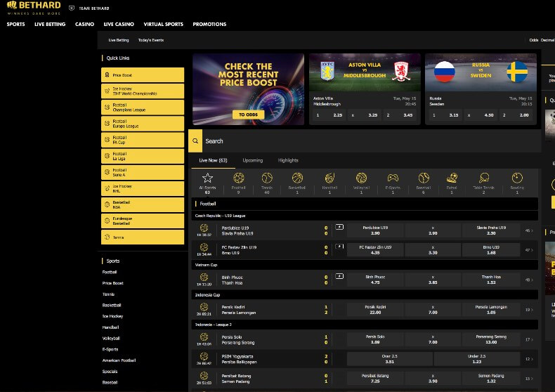Click the Bethard logo in header
The width and height of the screenshot is (555, 392).
[34, 8]
